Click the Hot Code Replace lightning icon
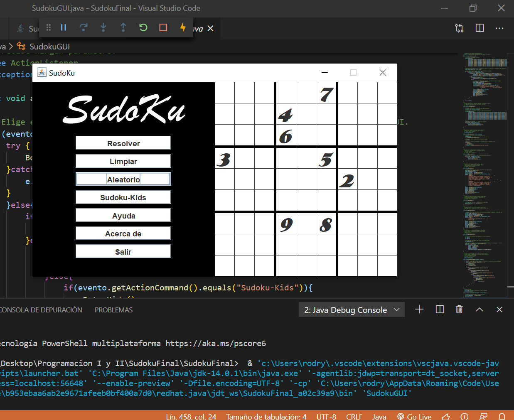The image size is (514, 420). pos(183,27)
